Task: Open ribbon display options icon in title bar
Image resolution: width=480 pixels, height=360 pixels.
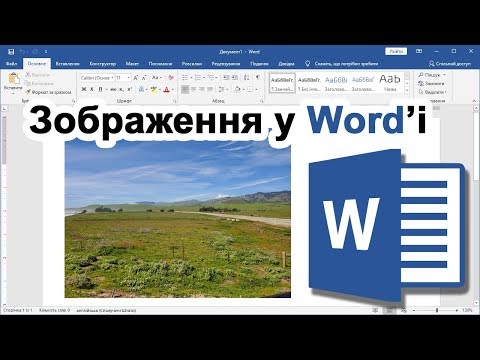Action: (x=419, y=51)
